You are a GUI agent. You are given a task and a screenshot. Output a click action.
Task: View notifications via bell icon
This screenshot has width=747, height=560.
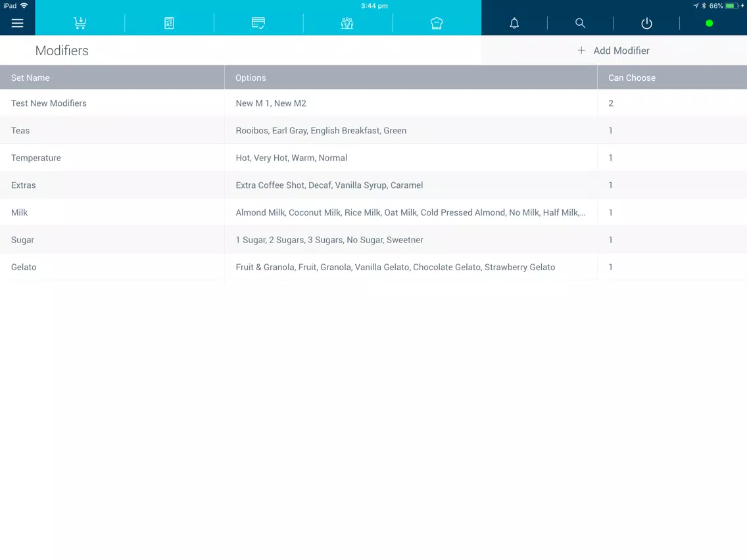pos(514,23)
